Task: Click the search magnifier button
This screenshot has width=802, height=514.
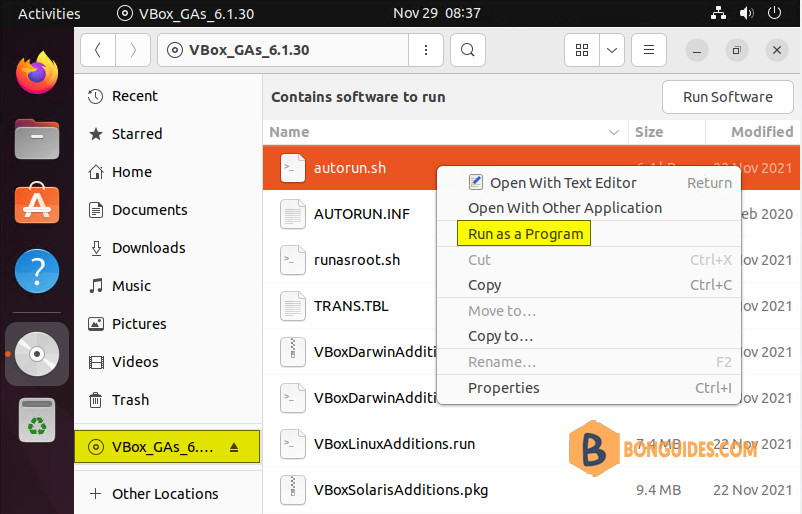Action: click(x=467, y=50)
